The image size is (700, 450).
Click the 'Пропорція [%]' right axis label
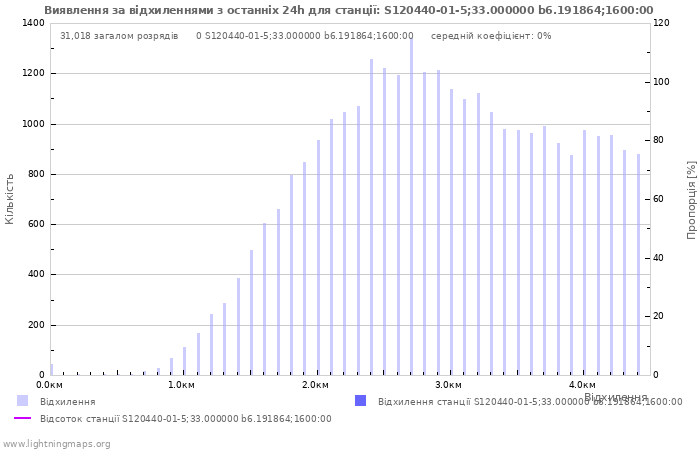coord(691,199)
